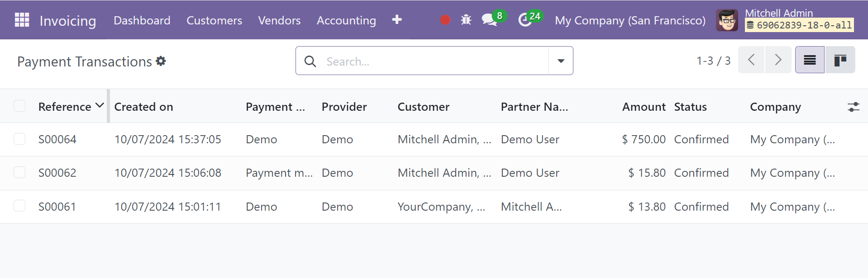Open gear actions menu beside Payment Transactions

(161, 61)
